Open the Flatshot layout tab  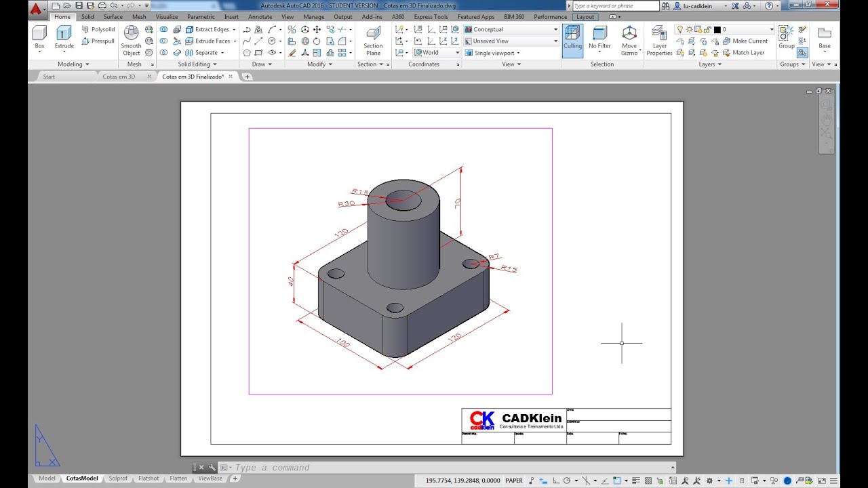[x=149, y=479]
